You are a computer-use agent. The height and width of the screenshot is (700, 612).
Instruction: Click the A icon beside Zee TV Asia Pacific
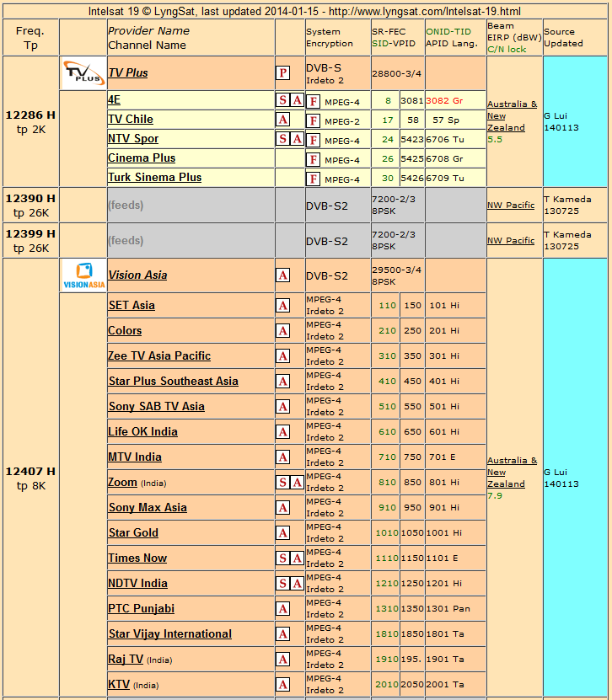282,356
